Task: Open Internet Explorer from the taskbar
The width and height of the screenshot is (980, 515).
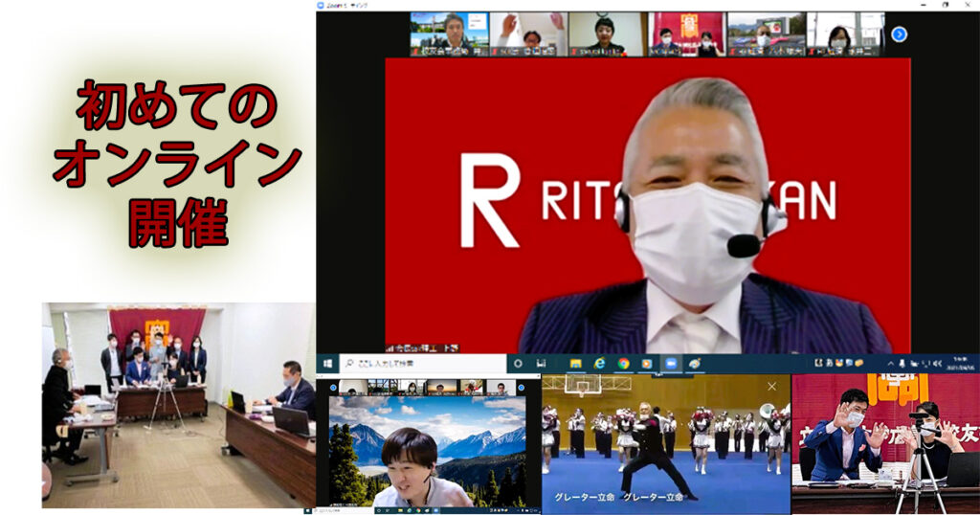Action: pos(600,364)
